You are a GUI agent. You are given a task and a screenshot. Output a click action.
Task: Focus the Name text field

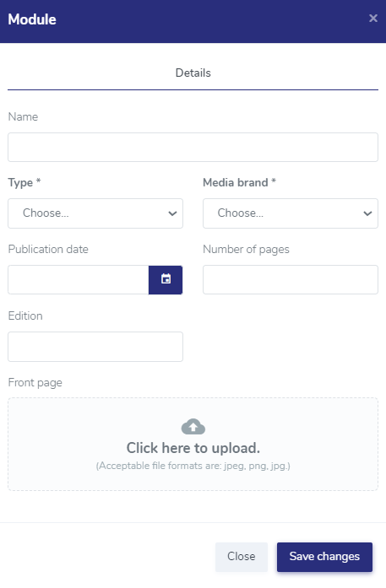point(193,147)
